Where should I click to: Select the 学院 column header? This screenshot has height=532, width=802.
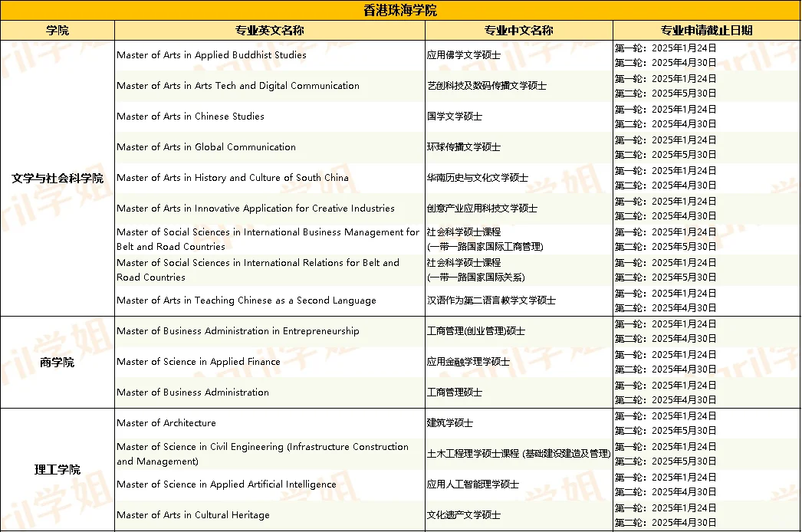click(x=58, y=30)
